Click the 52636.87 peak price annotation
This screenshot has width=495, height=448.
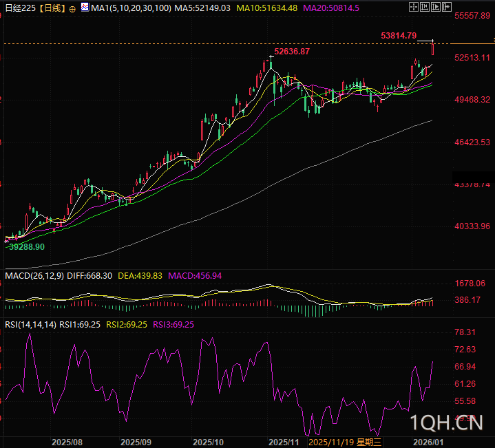(292, 52)
